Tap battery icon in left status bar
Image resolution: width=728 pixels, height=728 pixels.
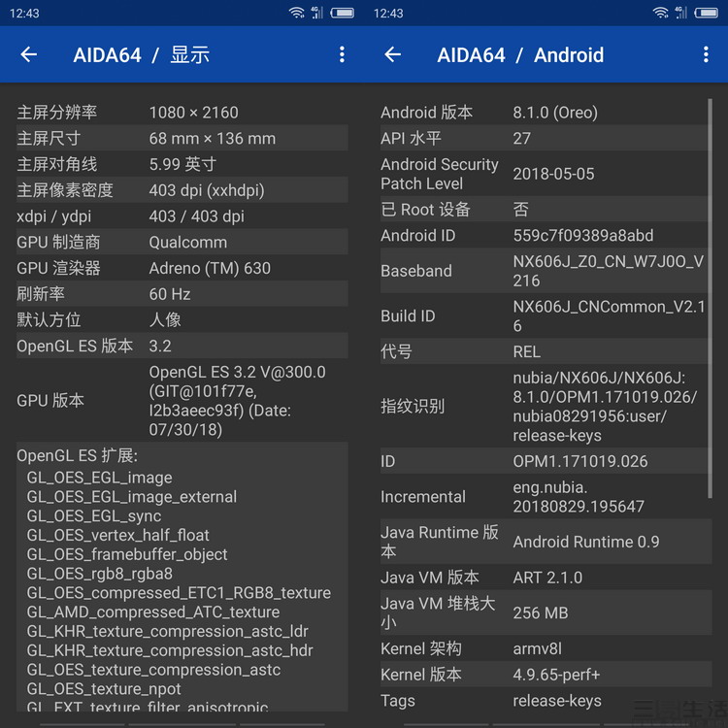click(342, 13)
